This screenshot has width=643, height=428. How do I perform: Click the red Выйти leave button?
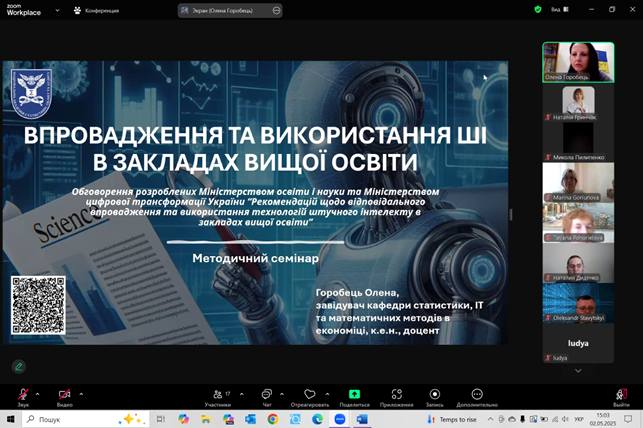click(621, 394)
